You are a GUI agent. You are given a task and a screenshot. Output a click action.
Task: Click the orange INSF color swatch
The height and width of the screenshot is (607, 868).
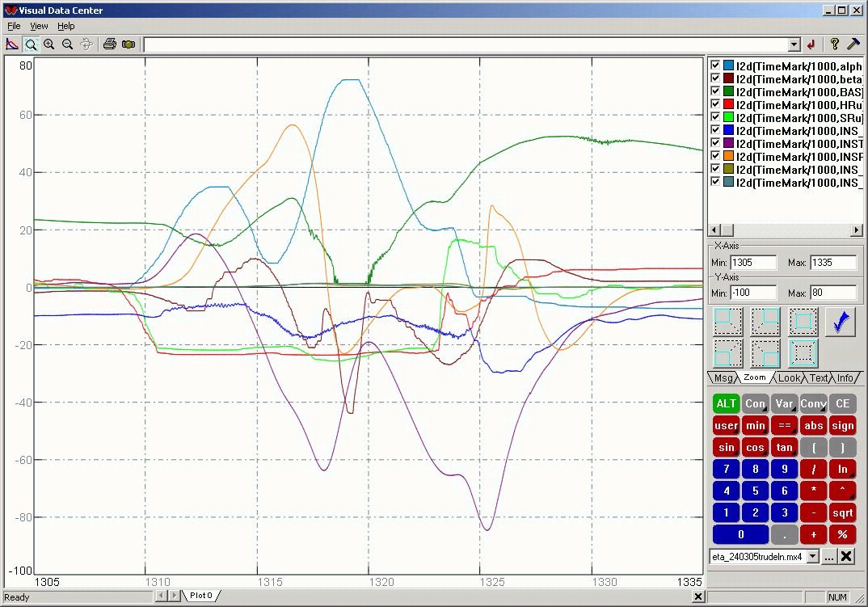pyautogui.click(x=729, y=156)
